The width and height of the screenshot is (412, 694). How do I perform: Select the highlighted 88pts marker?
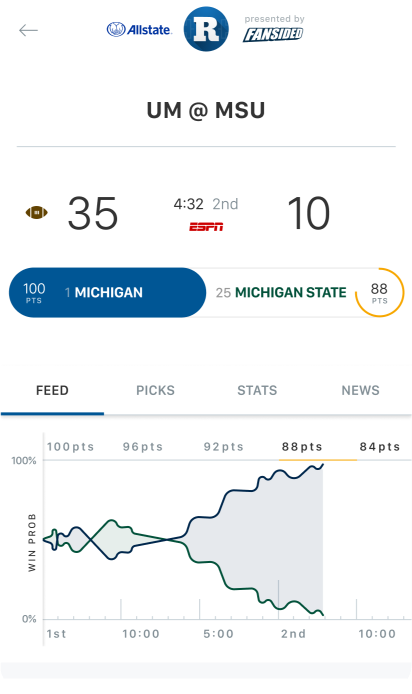[302, 447]
